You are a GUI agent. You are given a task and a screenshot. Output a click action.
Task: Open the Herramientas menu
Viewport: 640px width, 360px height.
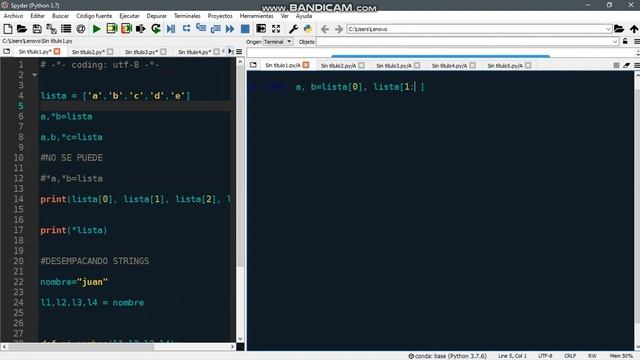point(256,16)
